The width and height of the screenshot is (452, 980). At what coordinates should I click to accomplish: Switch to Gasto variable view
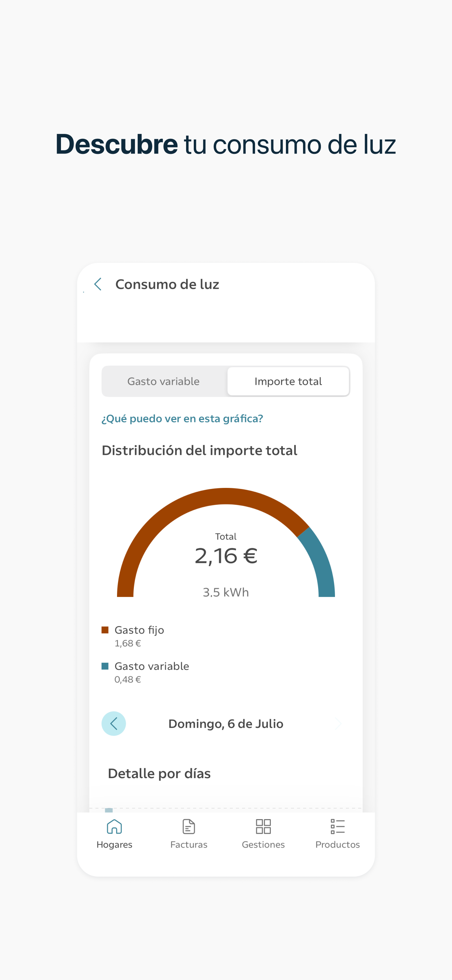[164, 381]
